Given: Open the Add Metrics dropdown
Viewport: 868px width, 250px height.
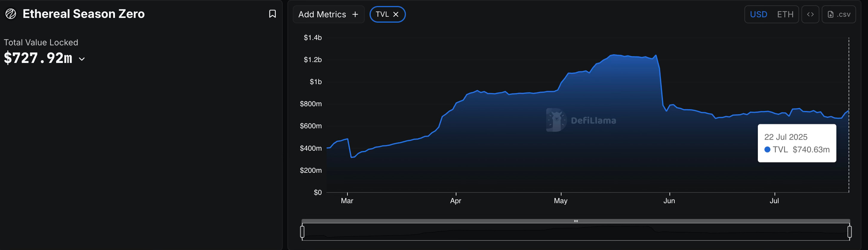Looking at the screenshot, I should (329, 14).
